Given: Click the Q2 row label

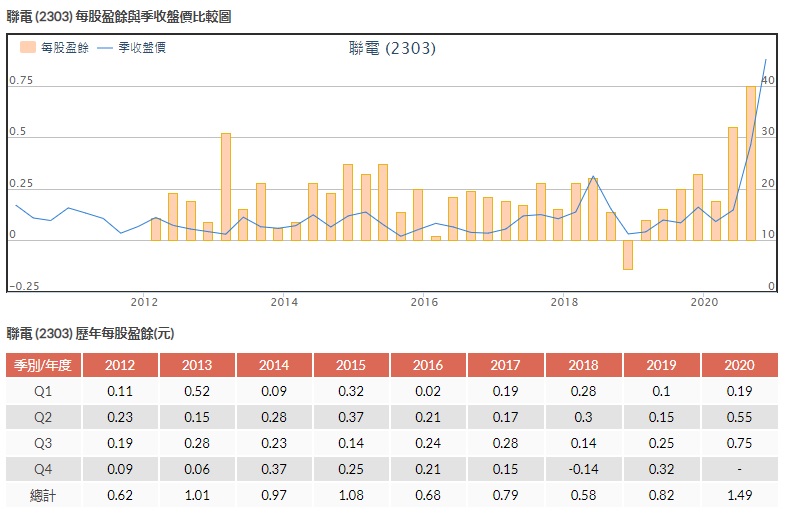Looking at the screenshot, I should pyautogui.click(x=43, y=417).
